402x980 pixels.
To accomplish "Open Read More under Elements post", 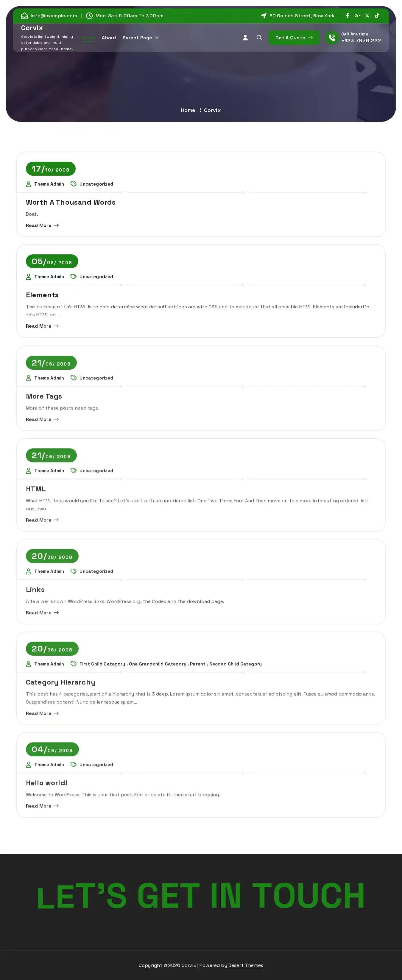I will click(42, 326).
